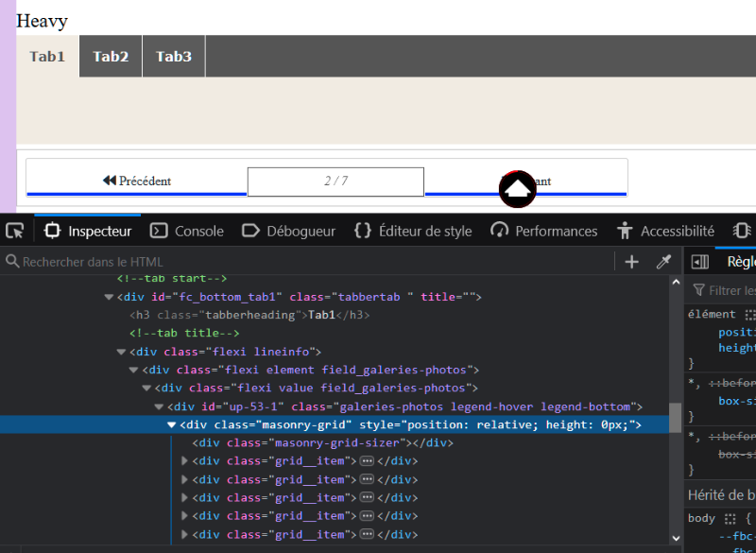Activate the element picker tool
756x553 pixels.
pos(15,232)
